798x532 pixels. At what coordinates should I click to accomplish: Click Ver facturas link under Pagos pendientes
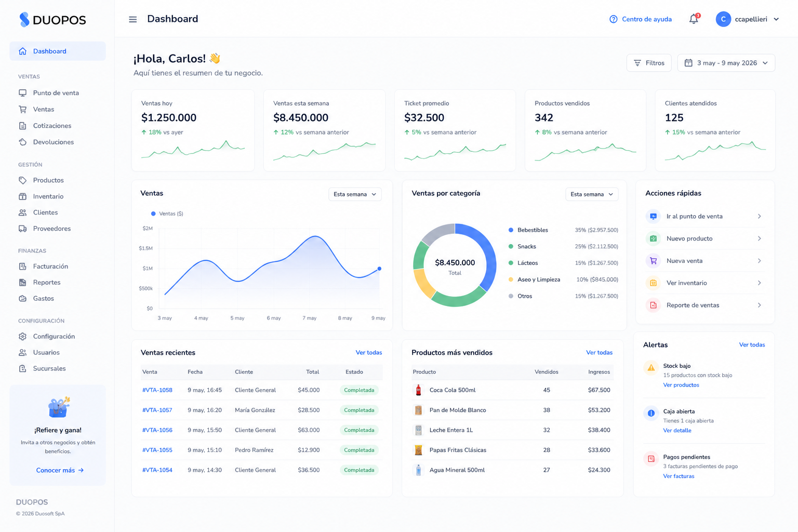point(679,476)
